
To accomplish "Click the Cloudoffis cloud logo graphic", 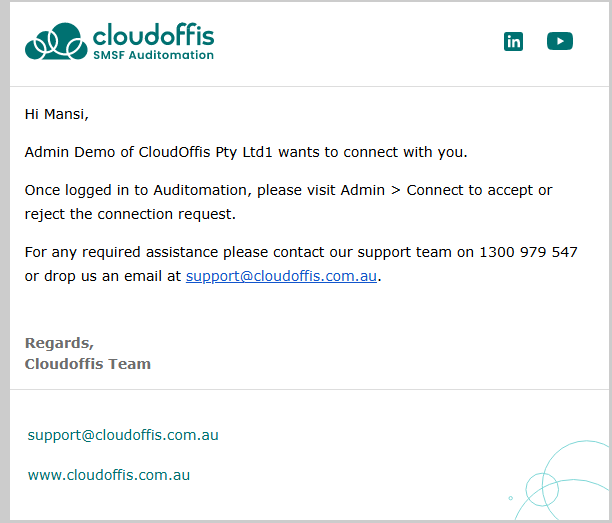I will (x=56, y=42).
